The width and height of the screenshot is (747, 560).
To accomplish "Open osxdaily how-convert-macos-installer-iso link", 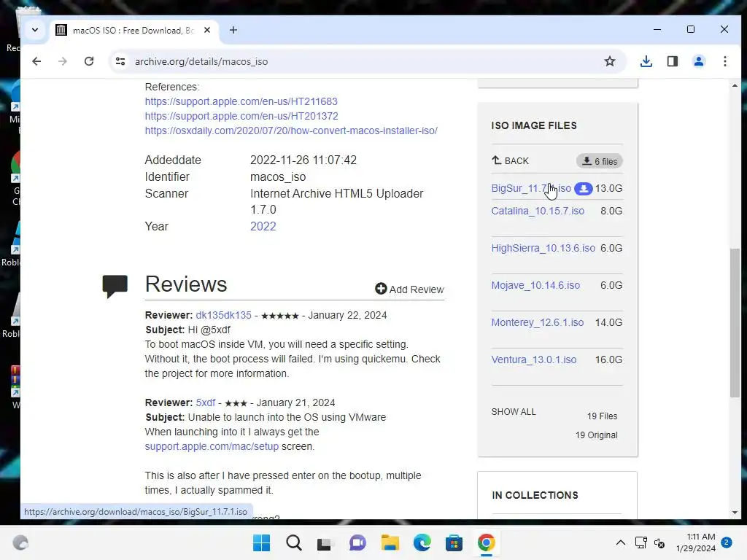I will [x=291, y=131].
